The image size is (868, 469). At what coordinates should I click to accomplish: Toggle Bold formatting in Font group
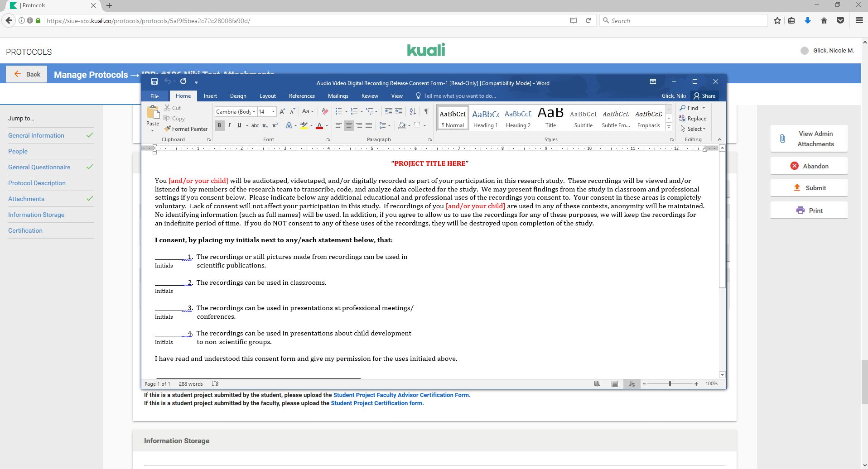(220, 126)
